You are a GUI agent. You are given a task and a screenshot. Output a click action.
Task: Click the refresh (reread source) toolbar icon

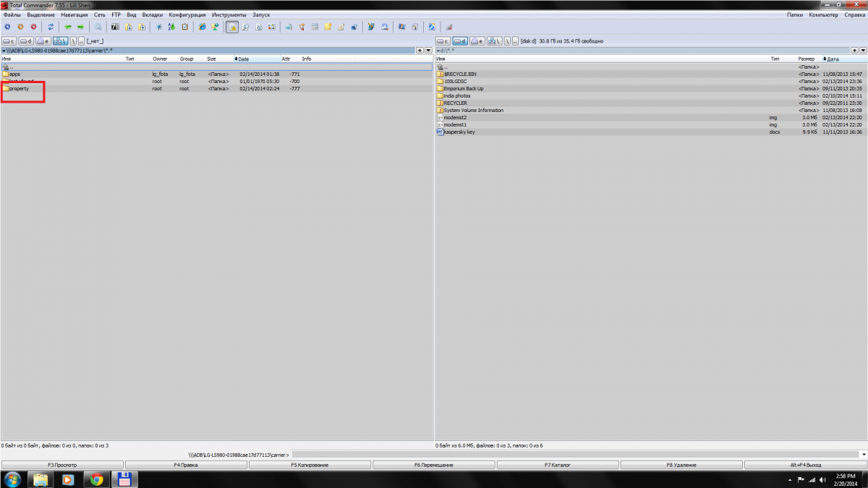pyautogui.click(x=51, y=27)
